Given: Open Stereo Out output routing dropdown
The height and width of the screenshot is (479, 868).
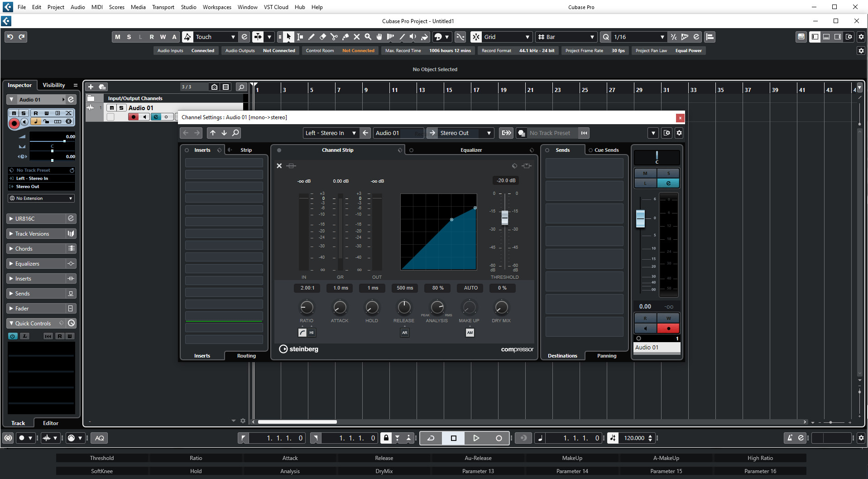Looking at the screenshot, I should [466, 133].
